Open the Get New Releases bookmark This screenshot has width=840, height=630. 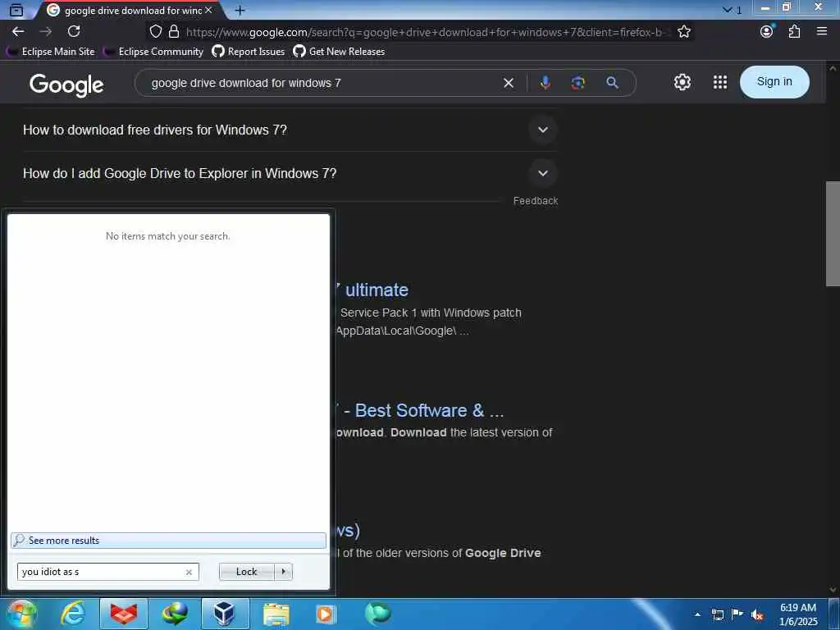[x=339, y=52]
